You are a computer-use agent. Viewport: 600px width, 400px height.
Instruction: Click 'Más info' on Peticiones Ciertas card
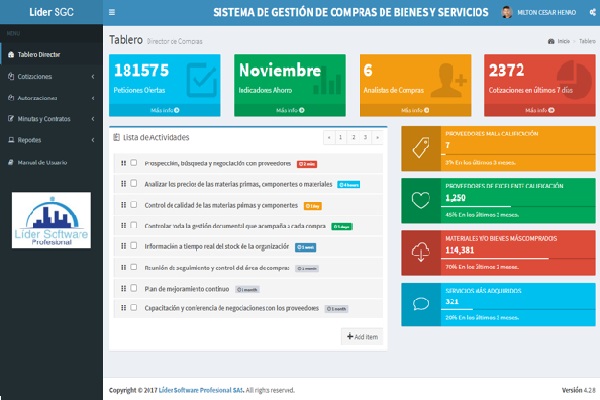(167, 110)
